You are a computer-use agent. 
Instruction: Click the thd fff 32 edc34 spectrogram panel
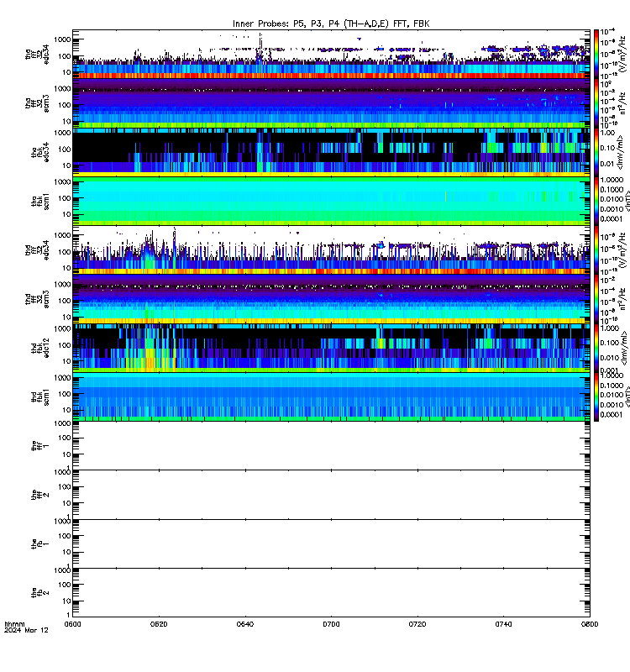tap(331, 249)
